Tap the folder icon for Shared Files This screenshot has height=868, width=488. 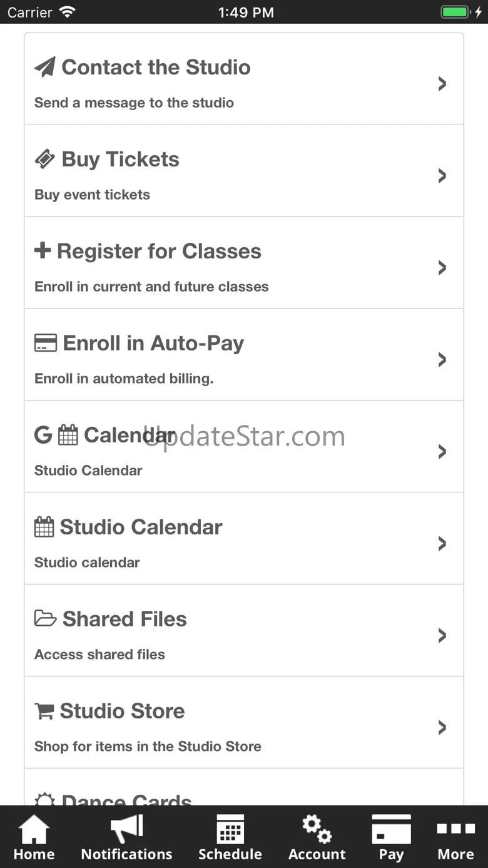point(45,619)
